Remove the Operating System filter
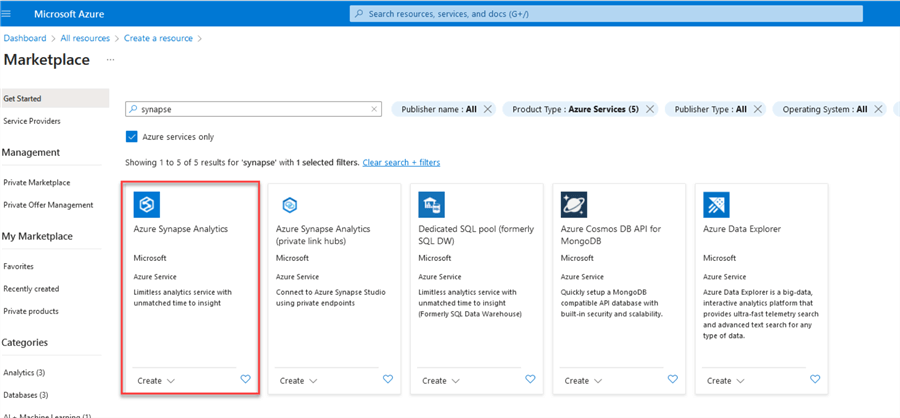 coord(878,109)
